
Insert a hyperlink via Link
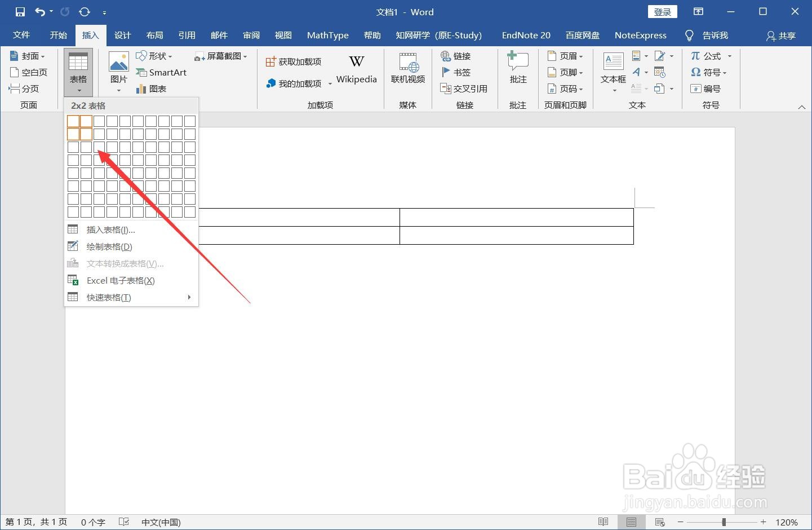pyautogui.click(x=456, y=56)
